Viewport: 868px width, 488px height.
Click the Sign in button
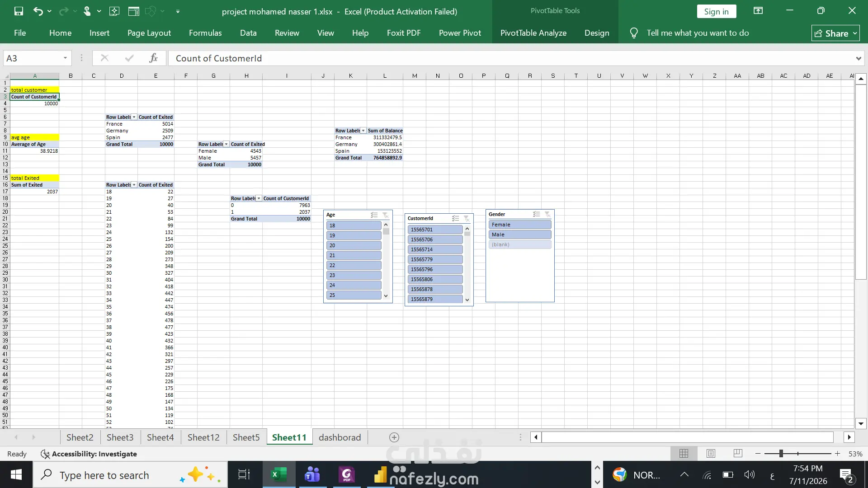(717, 12)
